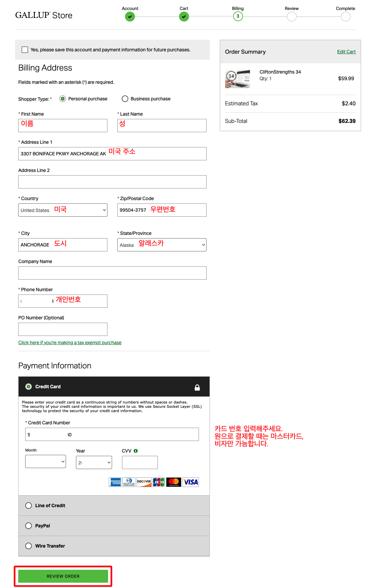
Task: Click the VISA card logo
Action: click(191, 482)
